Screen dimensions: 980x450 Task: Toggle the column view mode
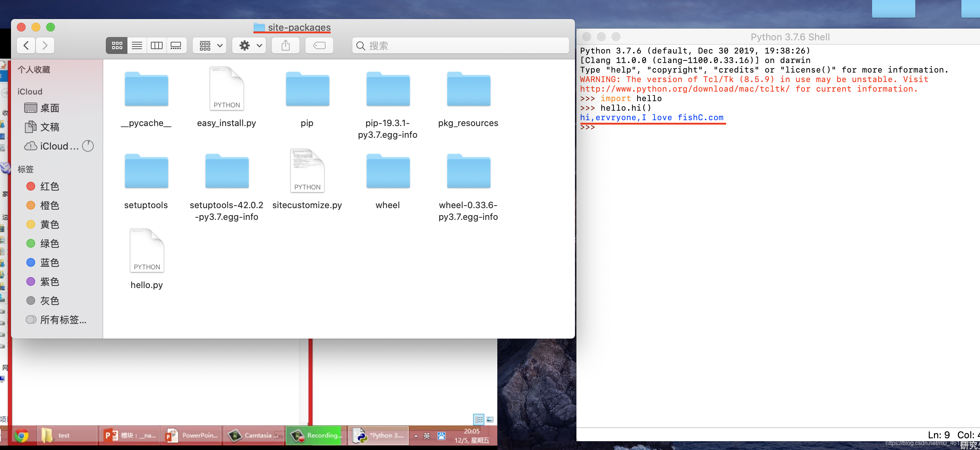[x=156, y=45]
